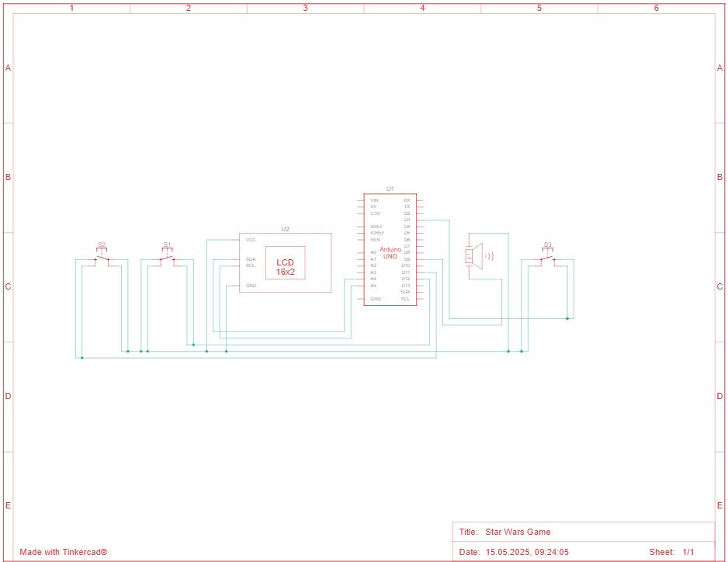Select the S1 pushbutton switch symbol
Screen dimensions: 728x562
[167, 258]
